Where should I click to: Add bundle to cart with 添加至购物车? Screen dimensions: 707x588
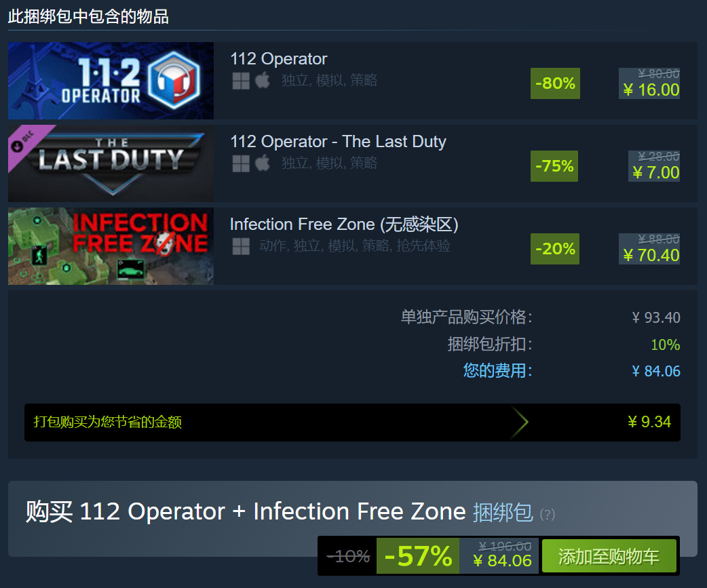point(609,556)
